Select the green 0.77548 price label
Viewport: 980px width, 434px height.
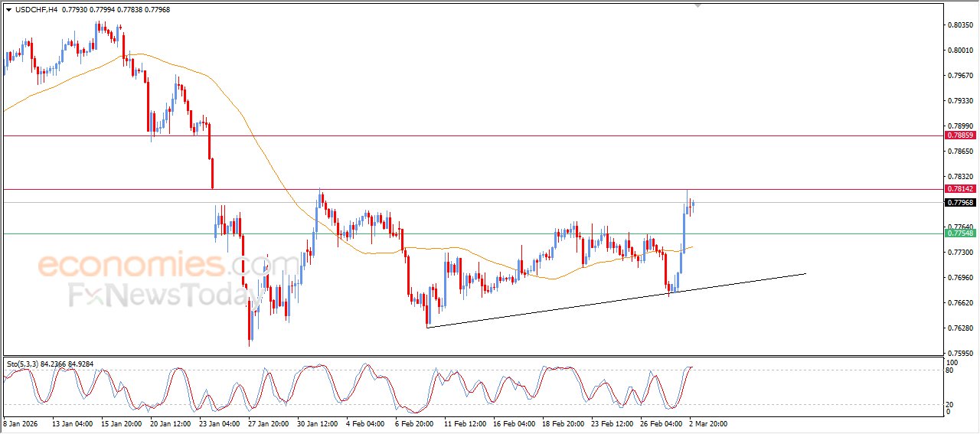pos(960,233)
